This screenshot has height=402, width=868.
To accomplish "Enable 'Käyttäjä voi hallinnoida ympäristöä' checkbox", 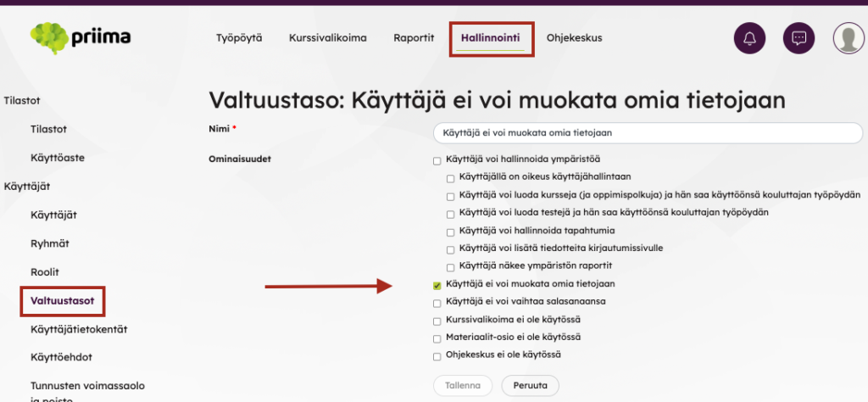I will tap(437, 161).
